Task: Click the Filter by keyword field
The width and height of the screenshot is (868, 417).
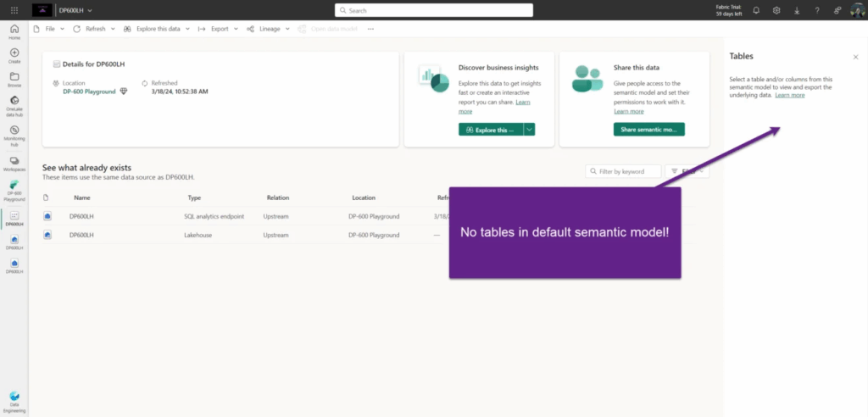Action: point(623,172)
